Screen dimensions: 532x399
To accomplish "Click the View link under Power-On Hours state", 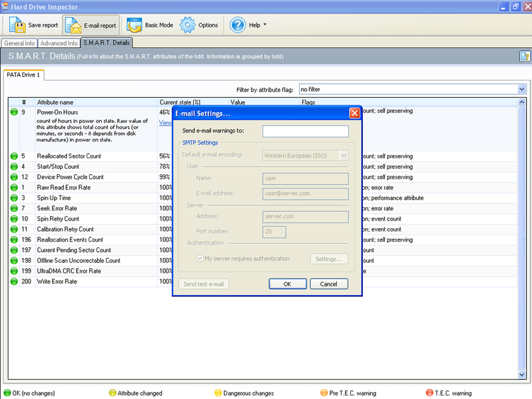I will click(x=166, y=122).
